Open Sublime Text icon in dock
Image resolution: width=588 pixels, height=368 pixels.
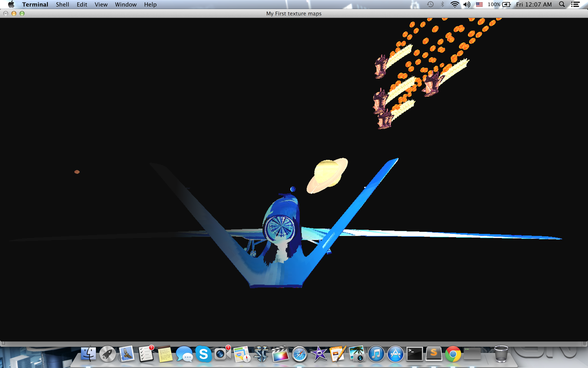(434, 354)
